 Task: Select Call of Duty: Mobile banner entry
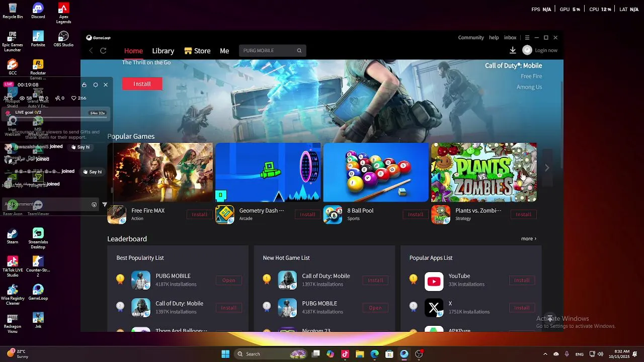(x=513, y=65)
